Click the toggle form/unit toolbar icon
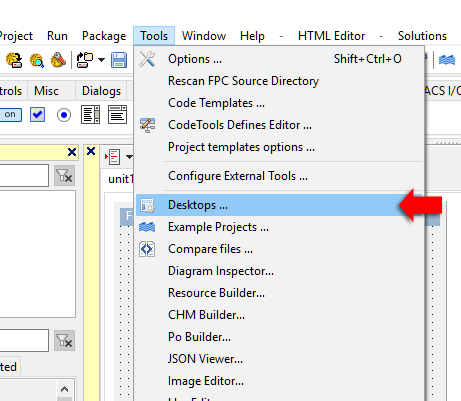The width and height of the screenshot is (461, 401). pyautogui.click(x=85, y=60)
